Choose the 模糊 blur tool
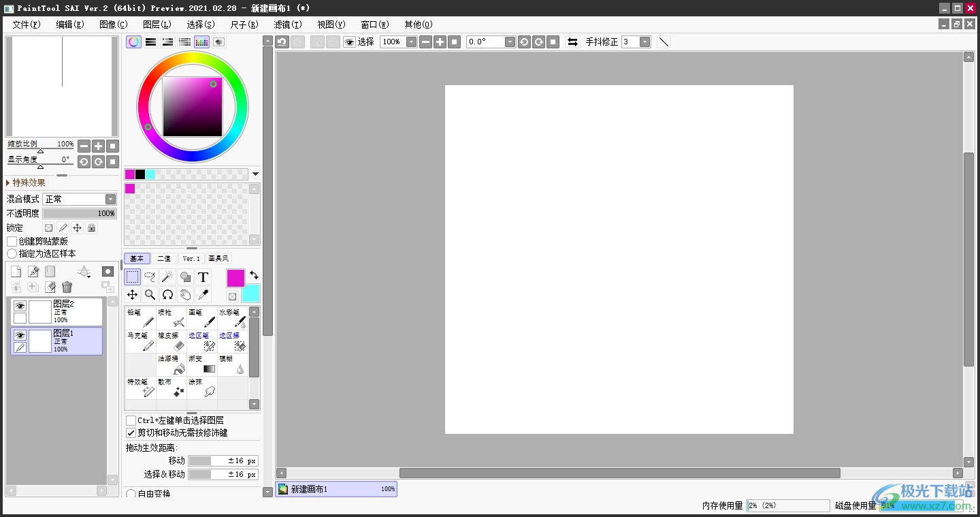The width and height of the screenshot is (980, 517). pyautogui.click(x=233, y=364)
